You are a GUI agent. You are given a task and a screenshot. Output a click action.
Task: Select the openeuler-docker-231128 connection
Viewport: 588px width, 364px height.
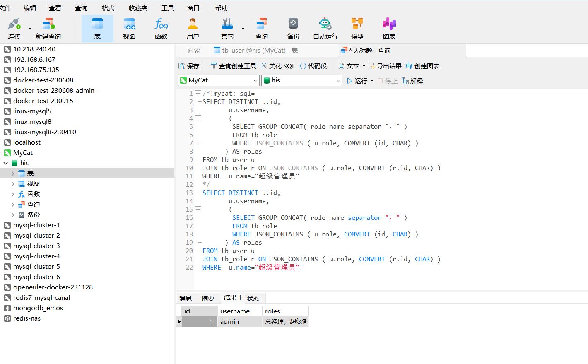point(53,287)
